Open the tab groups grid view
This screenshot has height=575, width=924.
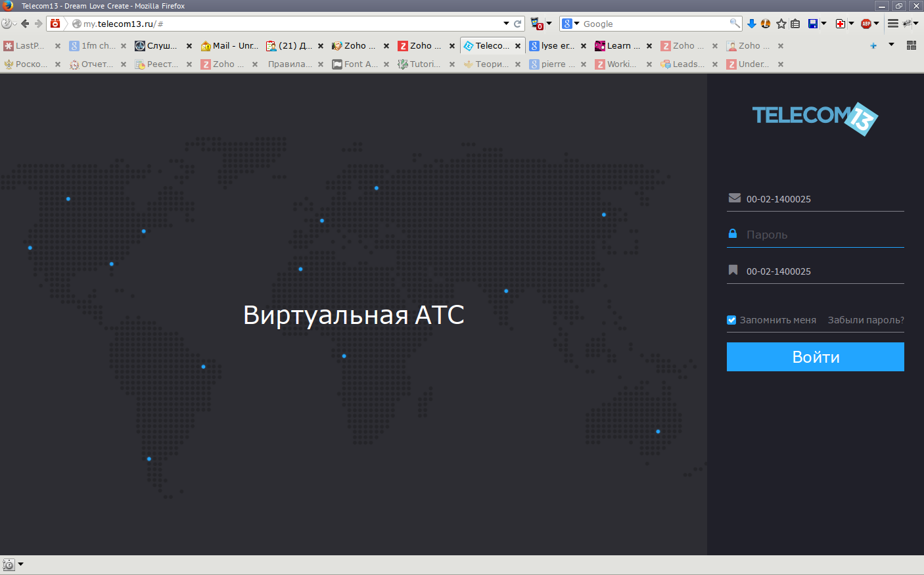coord(912,45)
